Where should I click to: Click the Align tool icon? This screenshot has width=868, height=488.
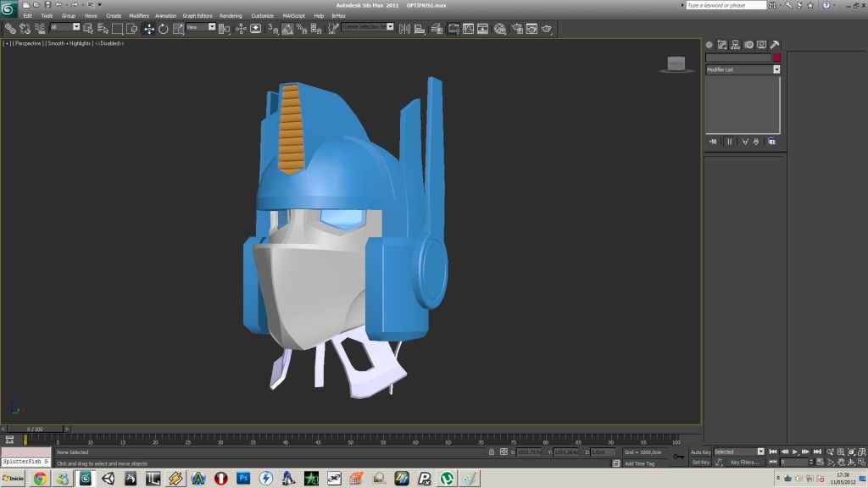coord(420,29)
